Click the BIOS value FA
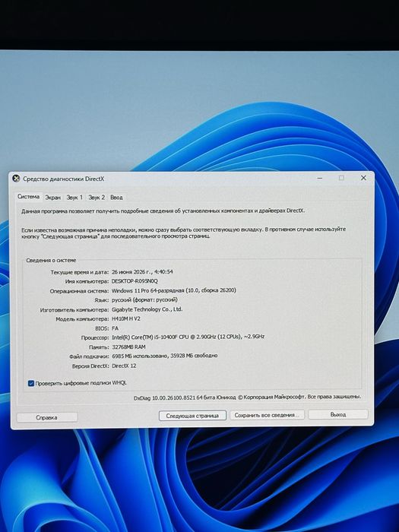The height and width of the screenshot is (532, 399). tap(115, 328)
